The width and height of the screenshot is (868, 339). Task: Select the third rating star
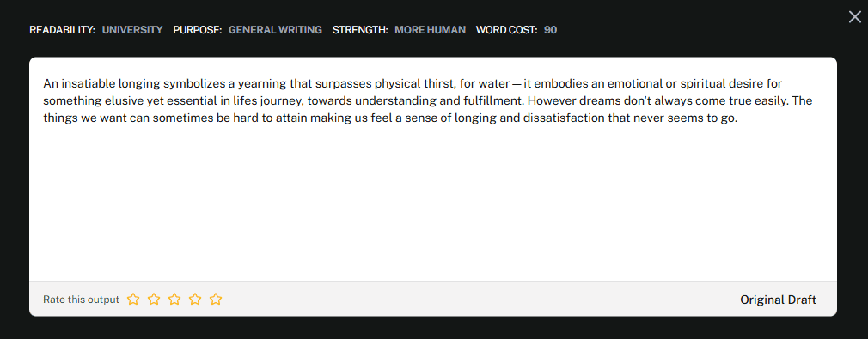(x=174, y=300)
